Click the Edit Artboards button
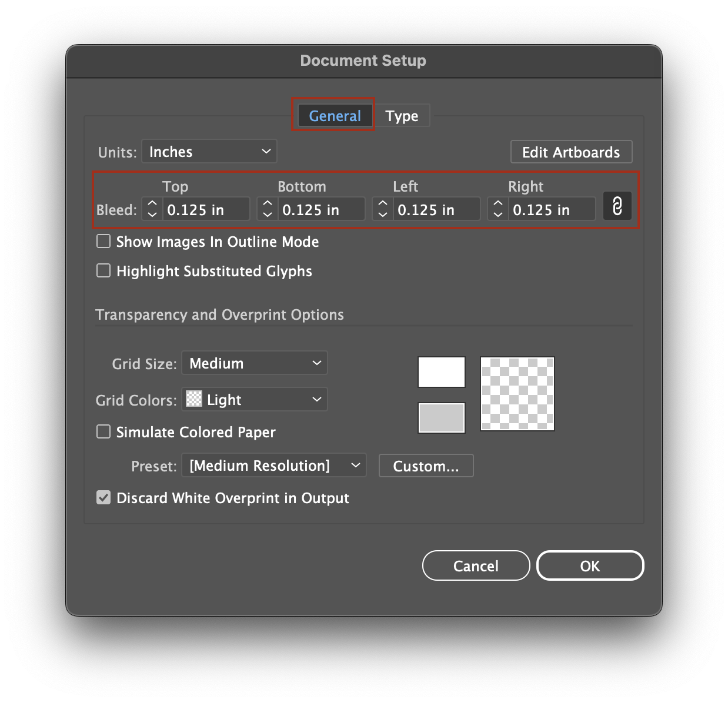The width and height of the screenshot is (728, 703). pyautogui.click(x=572, y=152)
